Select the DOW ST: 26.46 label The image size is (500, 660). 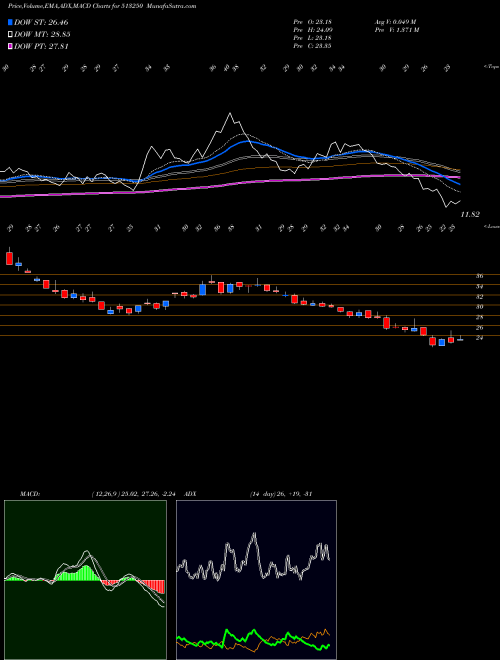point(41,22)
